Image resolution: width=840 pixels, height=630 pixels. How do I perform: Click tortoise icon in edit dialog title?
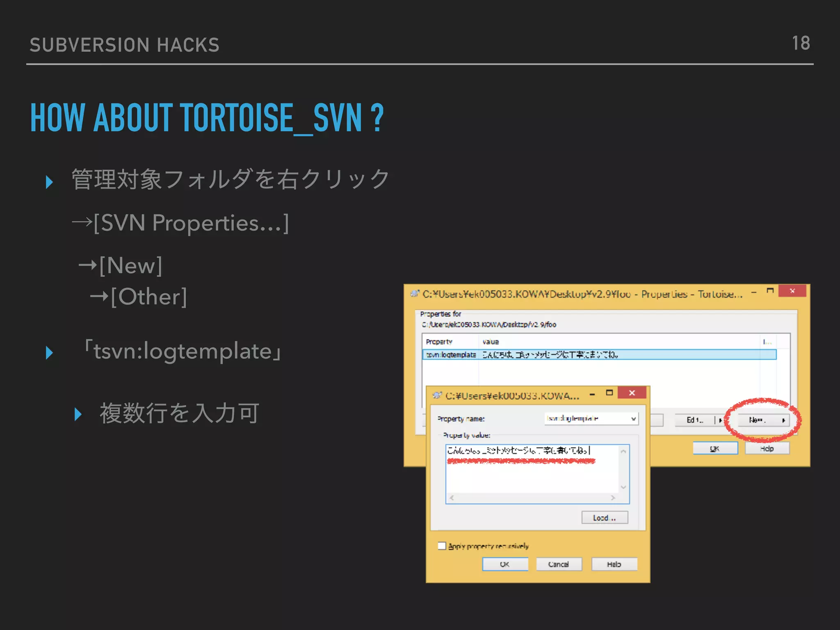(437, 395)
